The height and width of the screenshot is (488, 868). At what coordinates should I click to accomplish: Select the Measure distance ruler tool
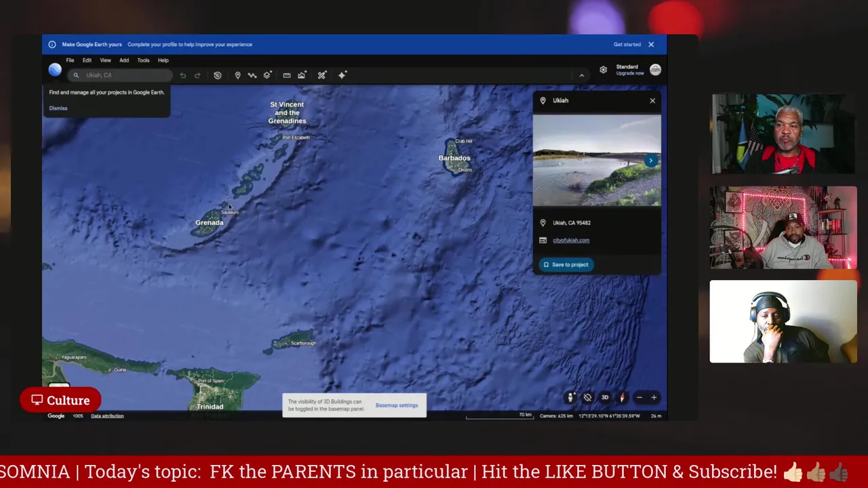coord(287,75)
